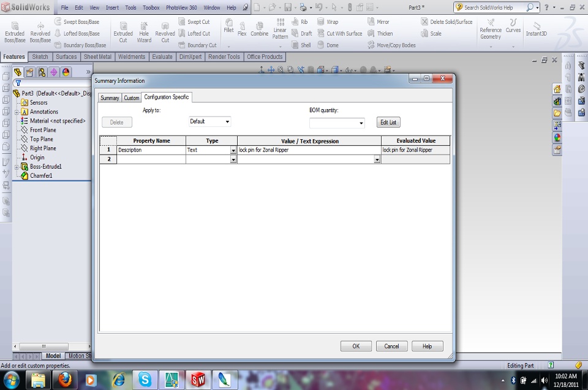The height and width of the screenshot is (390, 588).
Task: Select the Extruded Boss/Base tool
Action: click(15, 32)
